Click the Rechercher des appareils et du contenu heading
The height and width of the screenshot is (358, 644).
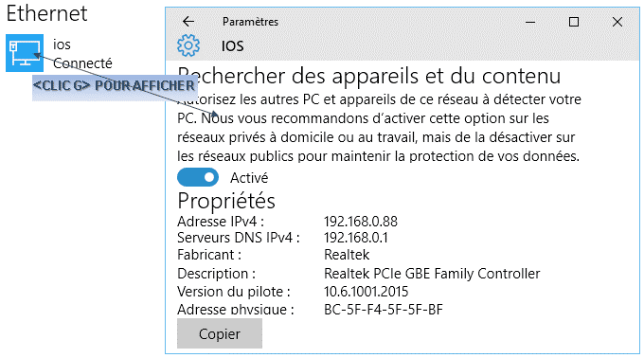coord(368,76)
